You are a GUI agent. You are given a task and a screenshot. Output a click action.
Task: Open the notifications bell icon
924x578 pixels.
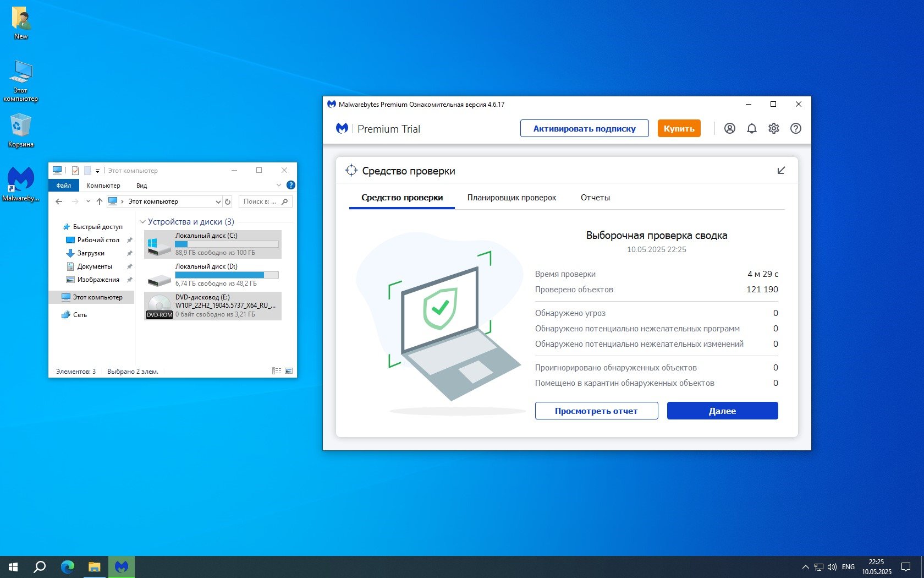coord(751,128)
